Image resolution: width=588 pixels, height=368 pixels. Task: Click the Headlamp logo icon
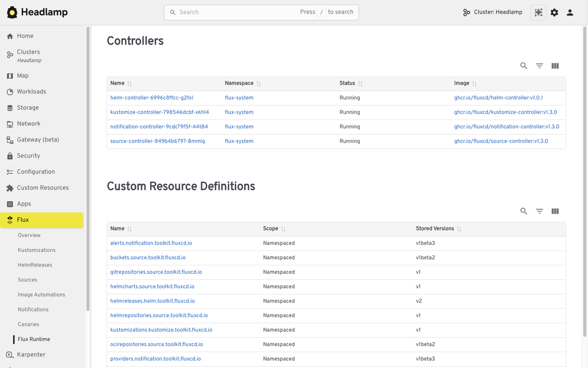[x=12, y=12]
